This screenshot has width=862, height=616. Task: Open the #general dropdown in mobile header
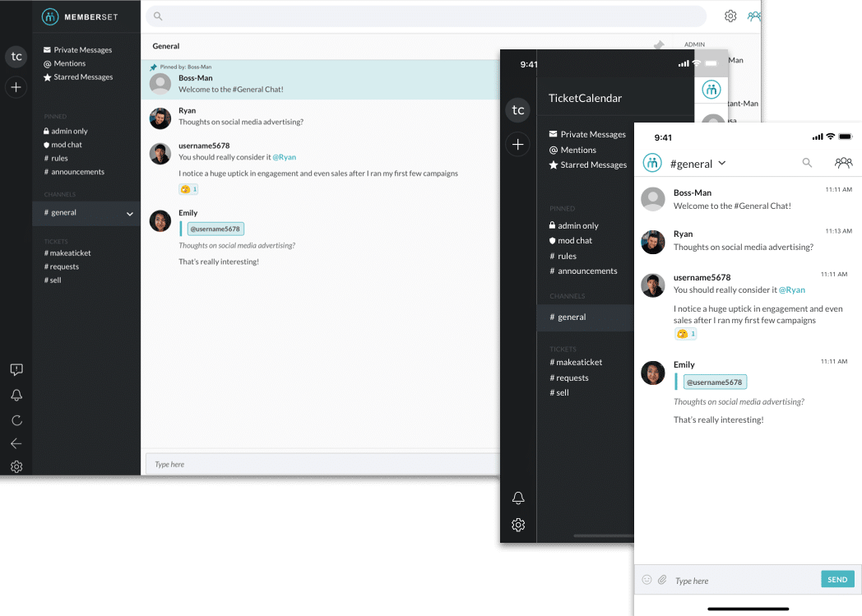722,163
